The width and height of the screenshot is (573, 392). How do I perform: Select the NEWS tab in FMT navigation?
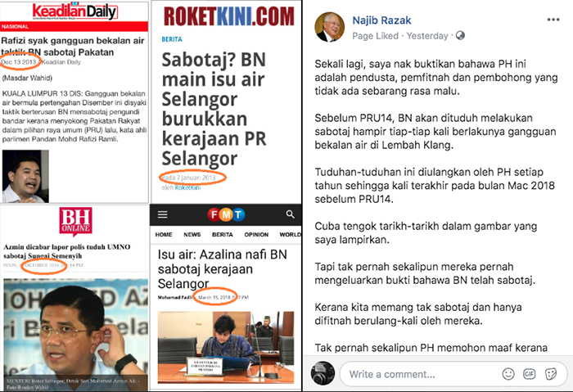(192, 235)
